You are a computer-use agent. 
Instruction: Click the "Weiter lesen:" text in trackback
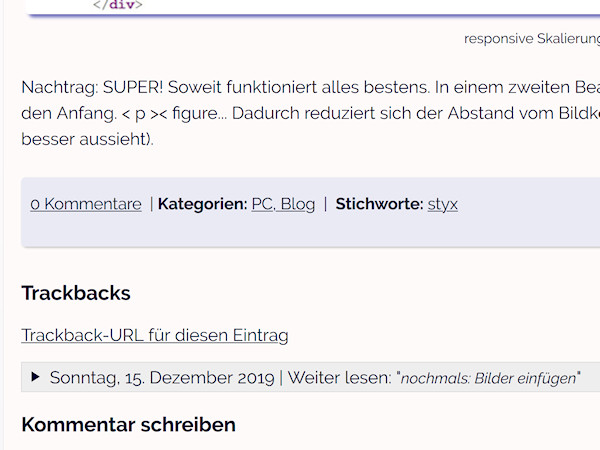[x=340, y=378]
